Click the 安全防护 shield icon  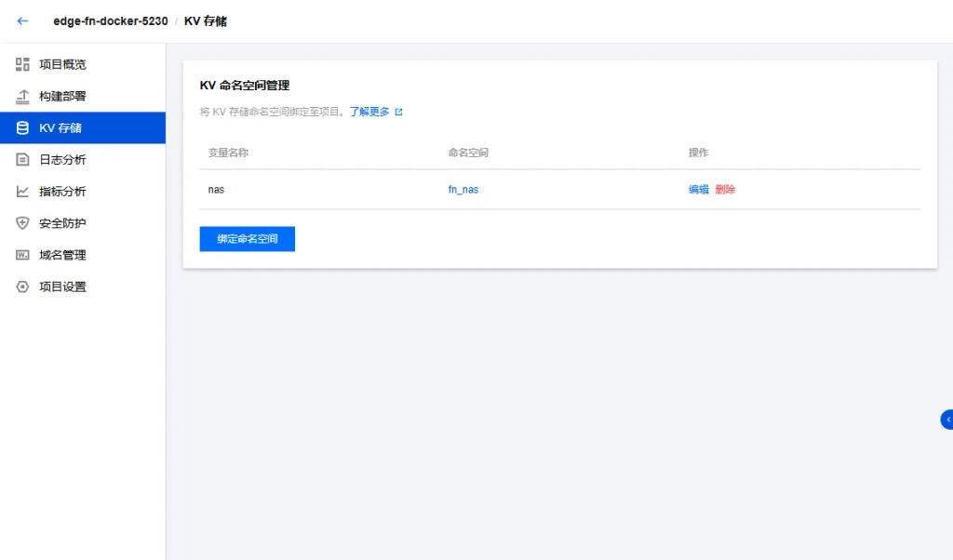[23, 223]
